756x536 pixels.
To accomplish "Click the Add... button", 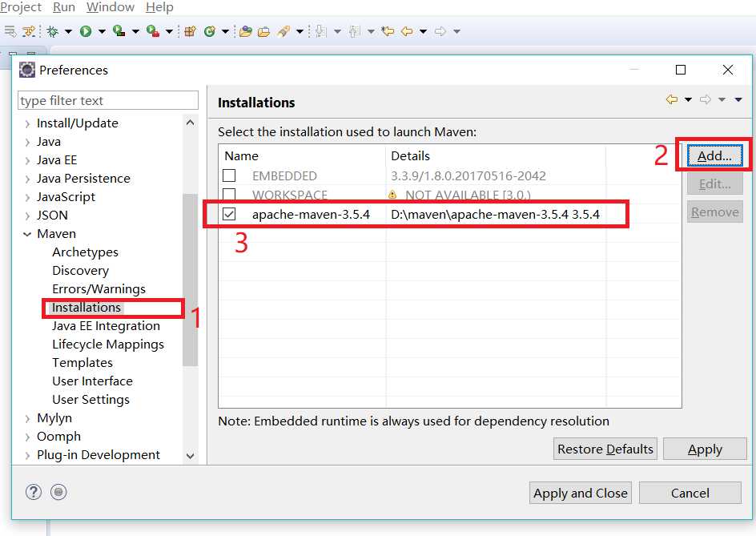I will (714, 155).
